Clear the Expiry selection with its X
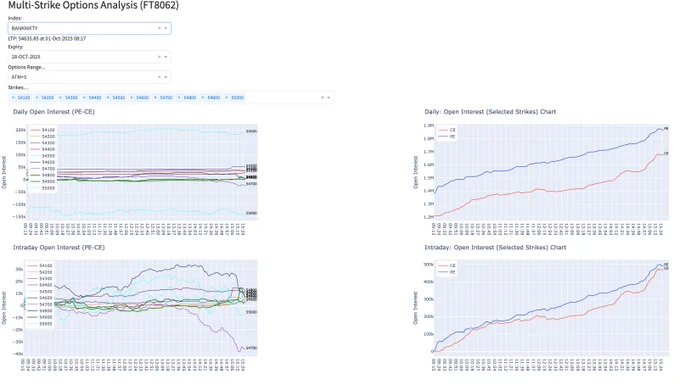 tap(159, 57)
